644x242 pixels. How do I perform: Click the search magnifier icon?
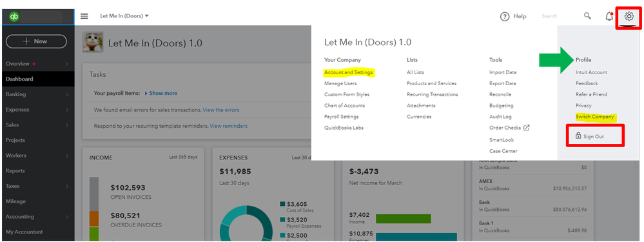[588, 16]
